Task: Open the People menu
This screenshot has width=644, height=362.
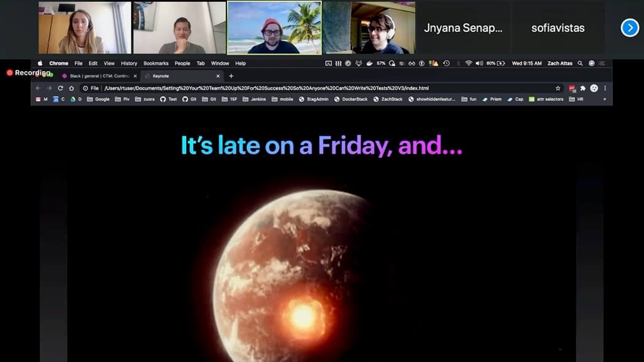Action: coord(182,64)
